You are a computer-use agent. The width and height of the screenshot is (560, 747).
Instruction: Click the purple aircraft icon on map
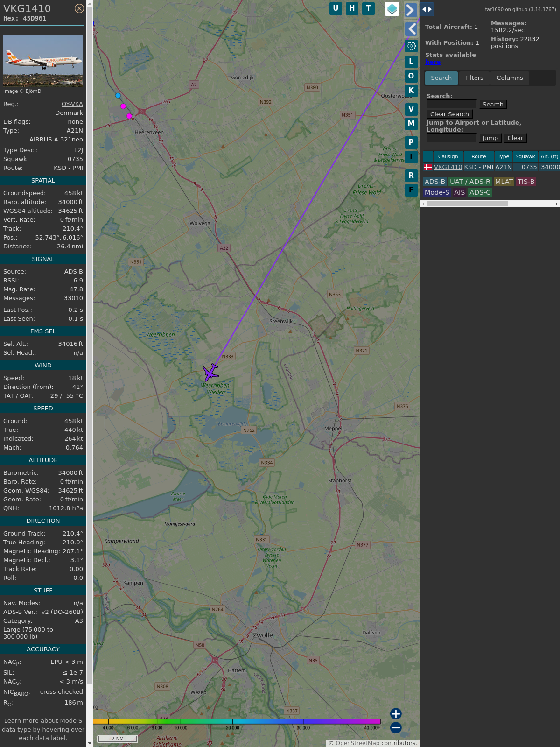211,372
